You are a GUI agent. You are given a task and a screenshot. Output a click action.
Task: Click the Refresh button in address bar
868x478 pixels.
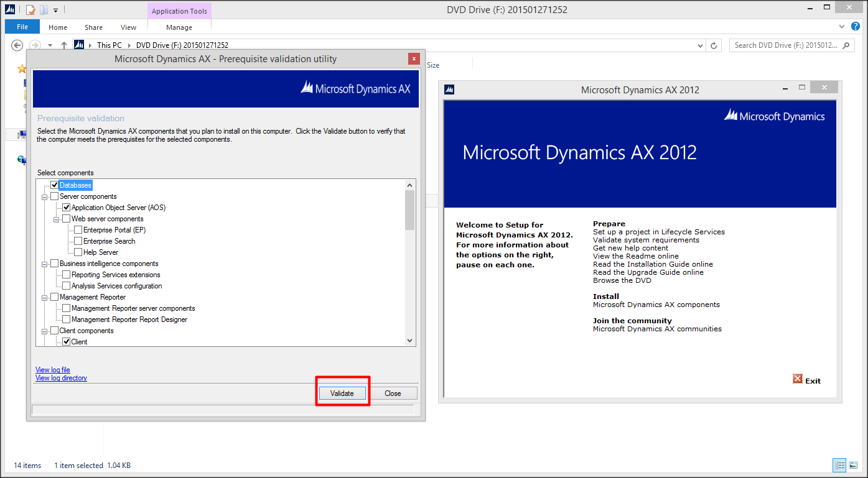click(714, 45)
